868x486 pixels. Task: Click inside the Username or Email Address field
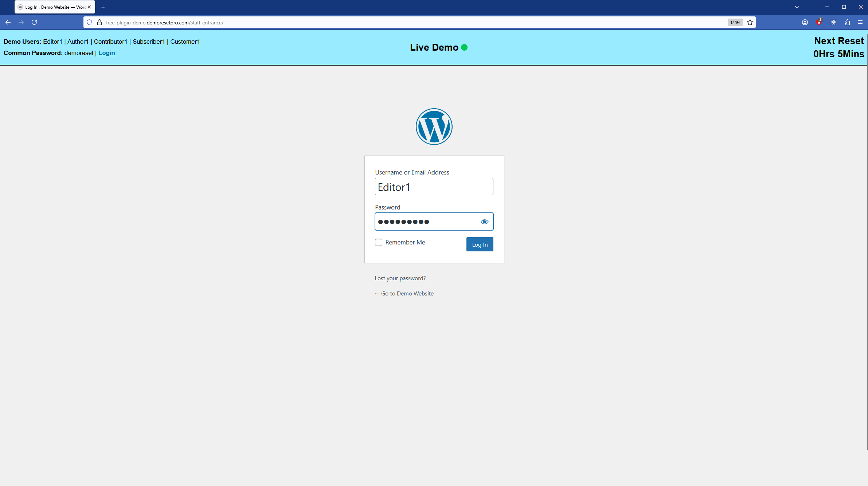pyautogui.click(x=434, y=187)
